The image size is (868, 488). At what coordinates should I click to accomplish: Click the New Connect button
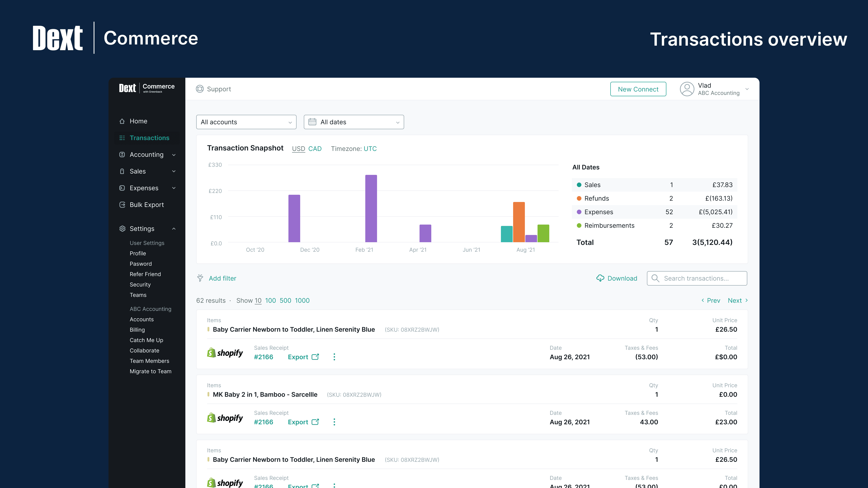pyautogui.click(x=638, y=89)
